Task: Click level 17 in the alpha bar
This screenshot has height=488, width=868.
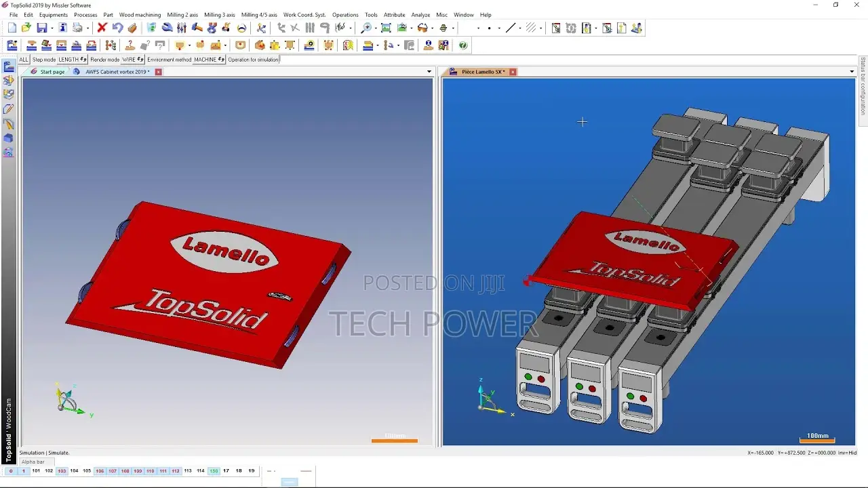Action: pos(226,471)
